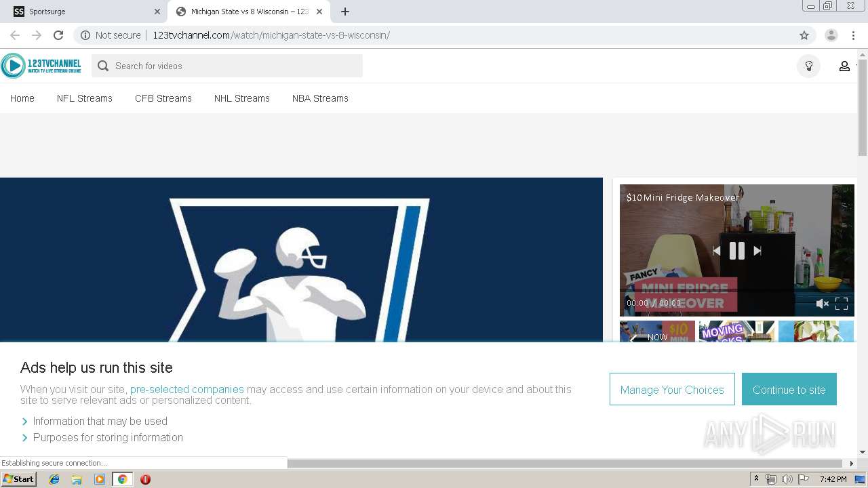Screen dimensions: 868x488
Task: Bookmark this page with the star
Action: [804, 35]
